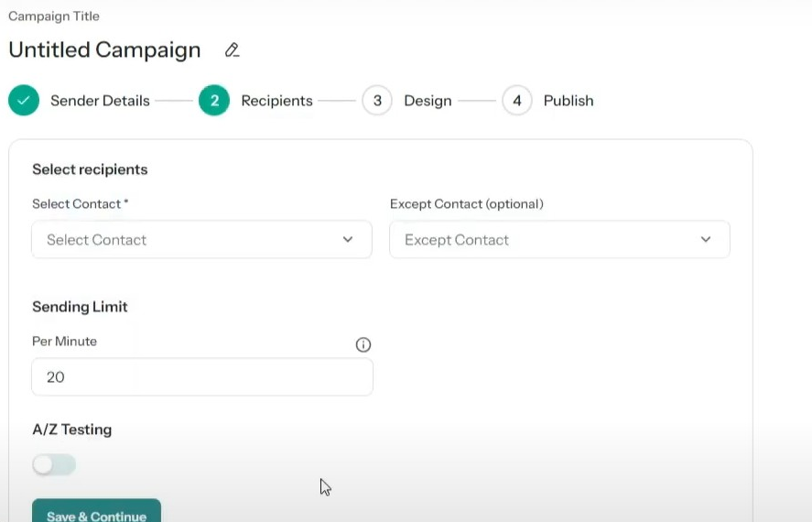The width and height of the screenshot is (812, 522).
Task: Focus the Per Minute sending limit field
Action: [202, 377]
